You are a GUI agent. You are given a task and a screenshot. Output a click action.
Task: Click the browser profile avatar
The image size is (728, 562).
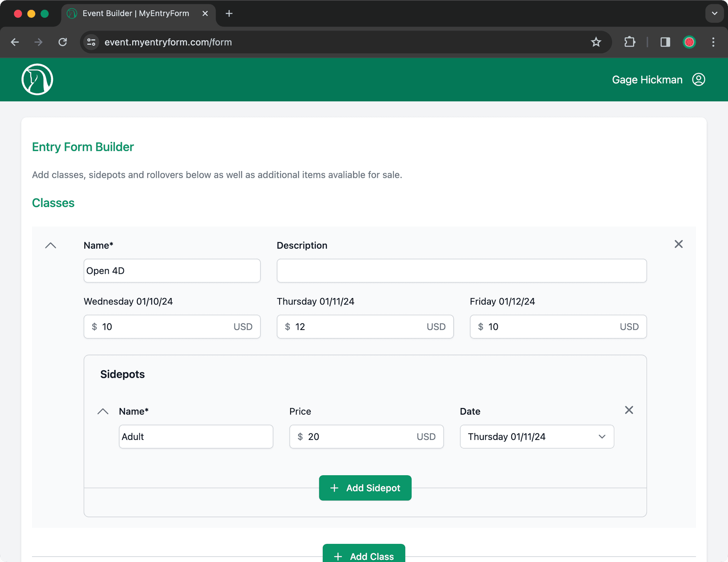[689, 42]
